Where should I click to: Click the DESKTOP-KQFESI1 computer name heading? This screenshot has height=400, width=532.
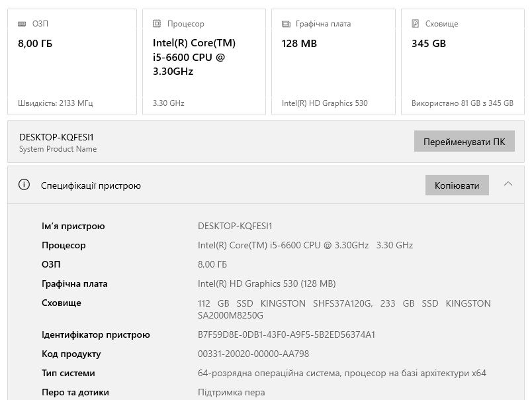[56, 137]
